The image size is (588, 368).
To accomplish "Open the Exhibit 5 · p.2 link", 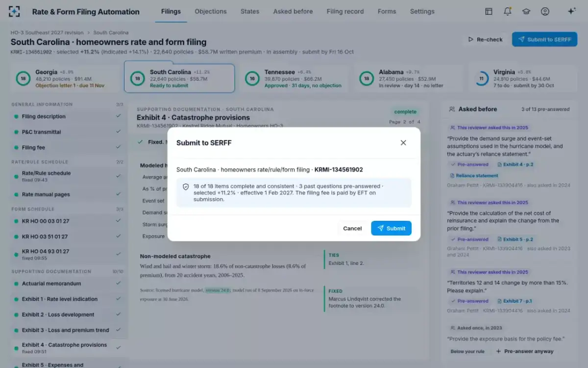I will 515,239.
